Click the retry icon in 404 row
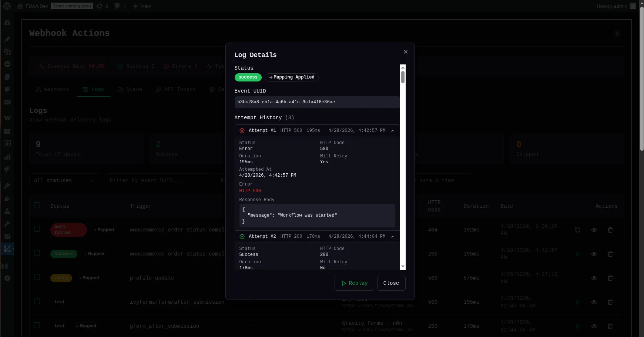Screen dimensions: 644x337 [x=577, y=230]
